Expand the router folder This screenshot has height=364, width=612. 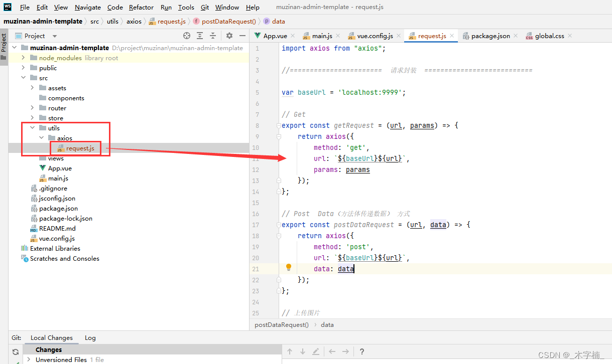[32, 108]
